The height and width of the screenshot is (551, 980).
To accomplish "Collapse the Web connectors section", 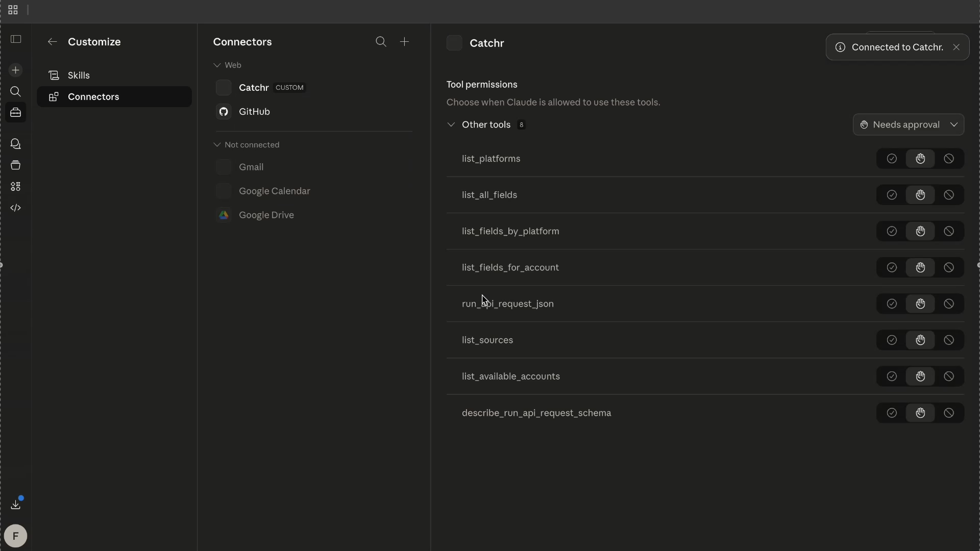I will [217, 65].
